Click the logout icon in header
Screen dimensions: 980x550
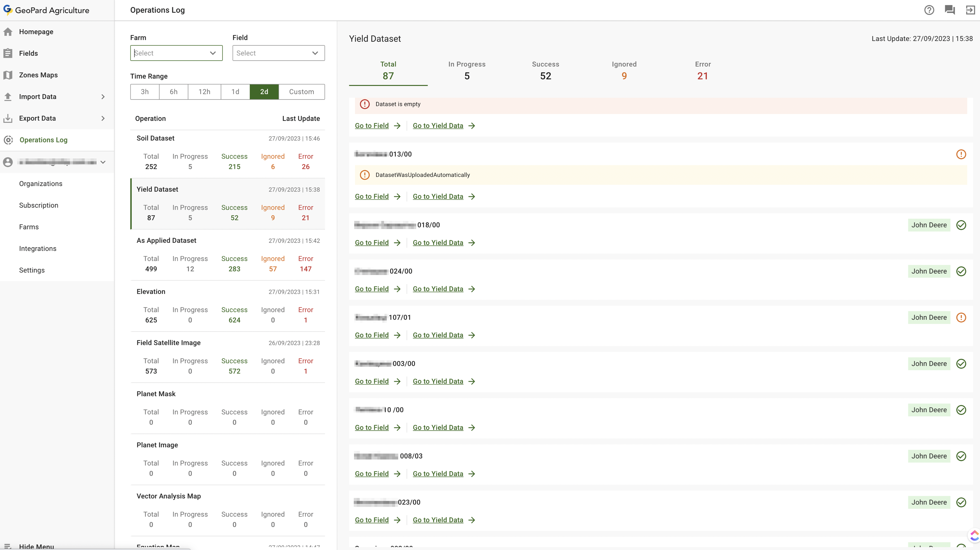tap(971, 10)
